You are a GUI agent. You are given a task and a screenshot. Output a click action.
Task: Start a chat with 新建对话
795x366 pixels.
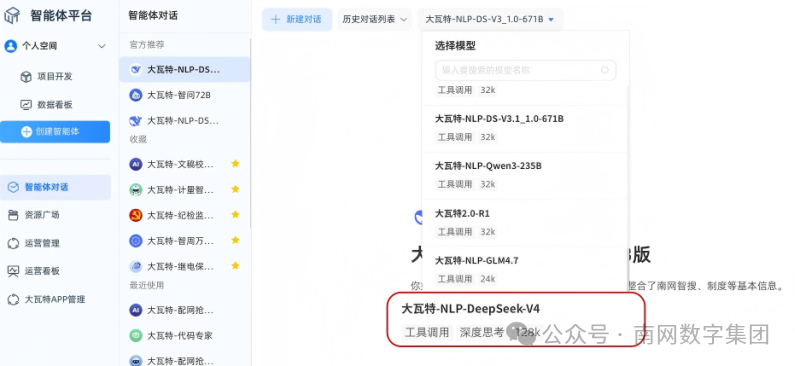coord(297,19)
